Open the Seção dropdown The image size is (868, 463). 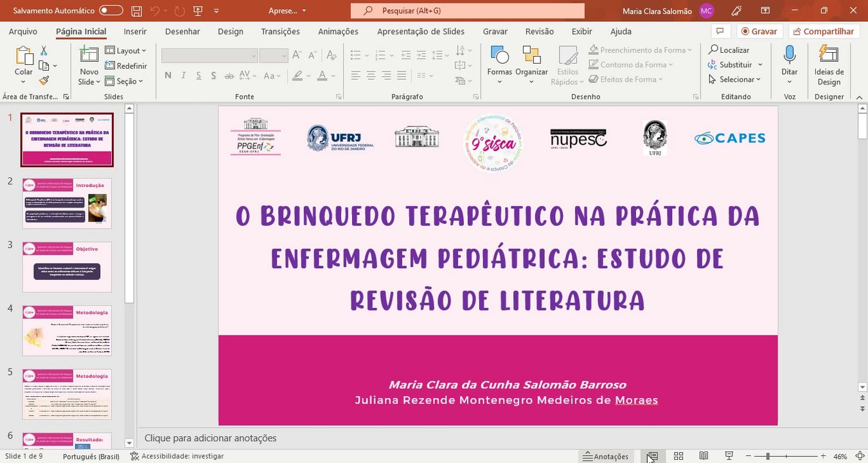[x=124, y=81]
